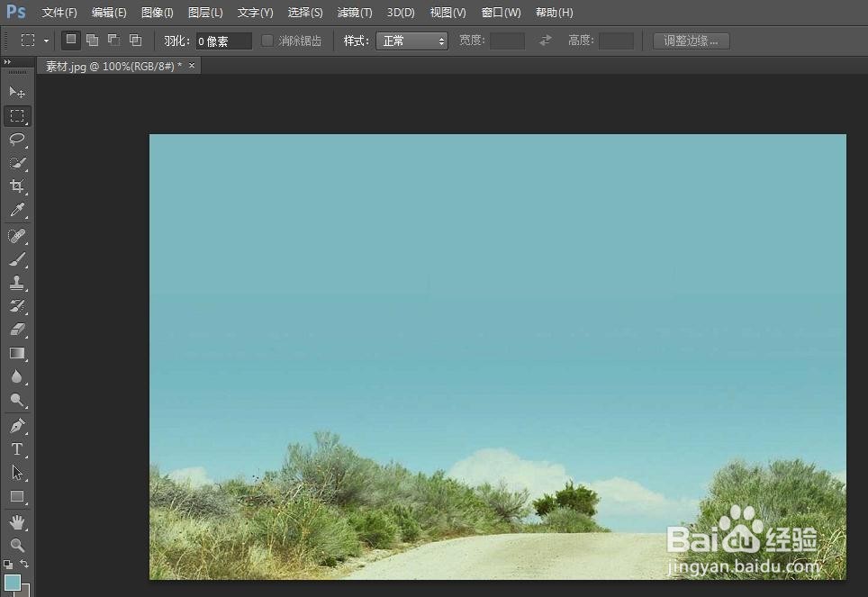Open the 滤镜(T) menu
The height and width of the screenshot is (597, 868).
tap(355, 13)
